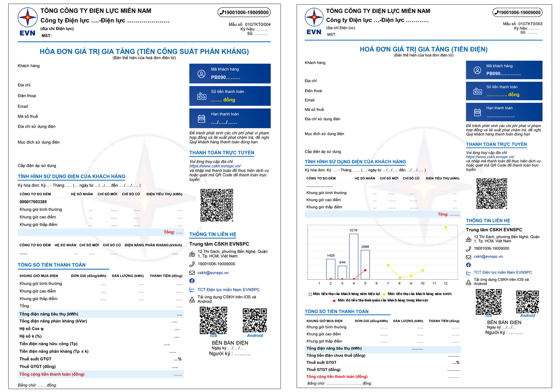Click the payment amount icon on left invoice
This screenshot has height=392, width=560.
201,96
